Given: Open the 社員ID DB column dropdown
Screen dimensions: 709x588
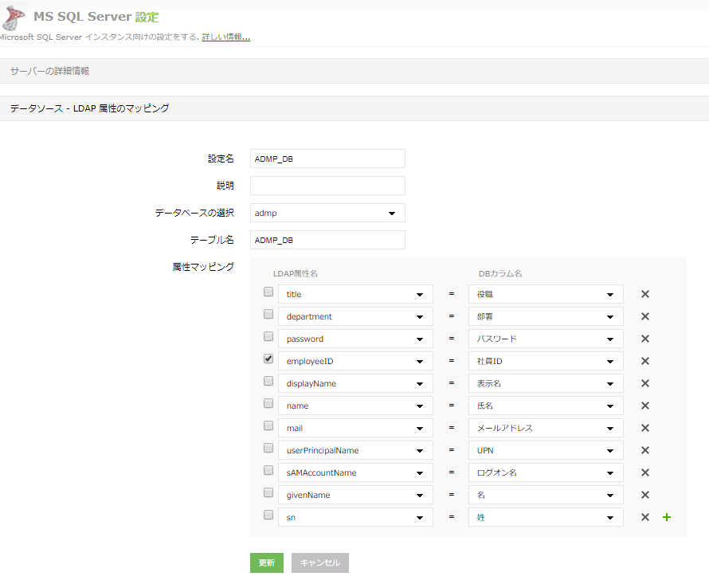Looking at the screenshot, I should pyautogui.click(x=546, y=361).
